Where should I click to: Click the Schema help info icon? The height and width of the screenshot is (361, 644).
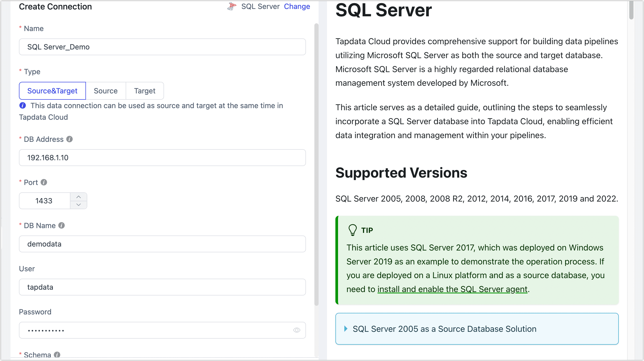57,355
